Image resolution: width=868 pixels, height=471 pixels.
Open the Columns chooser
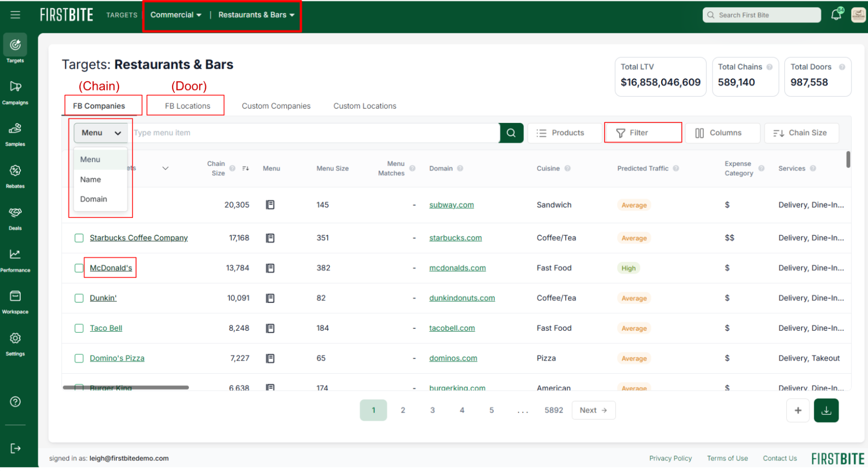tap(722, 133)
